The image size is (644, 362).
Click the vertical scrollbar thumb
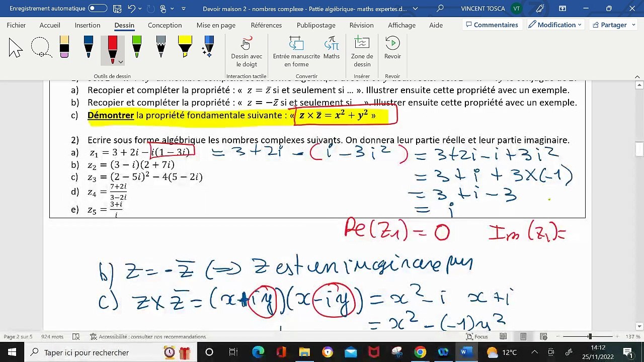(639, 150)
